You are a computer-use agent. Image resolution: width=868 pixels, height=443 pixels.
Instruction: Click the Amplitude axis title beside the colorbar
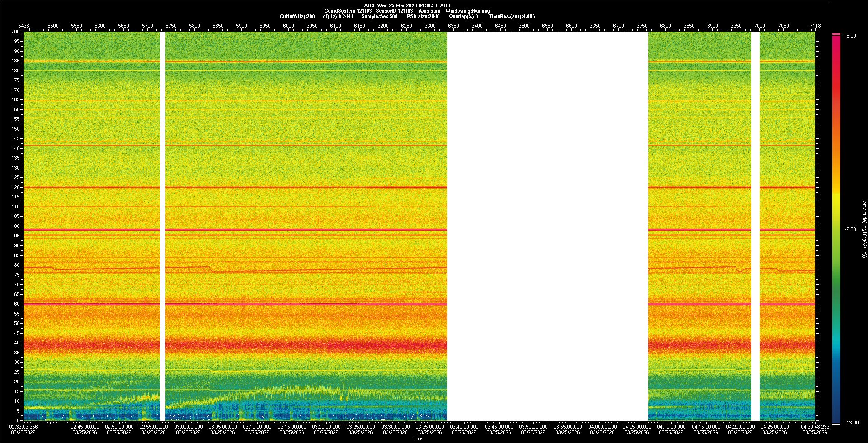863,229
